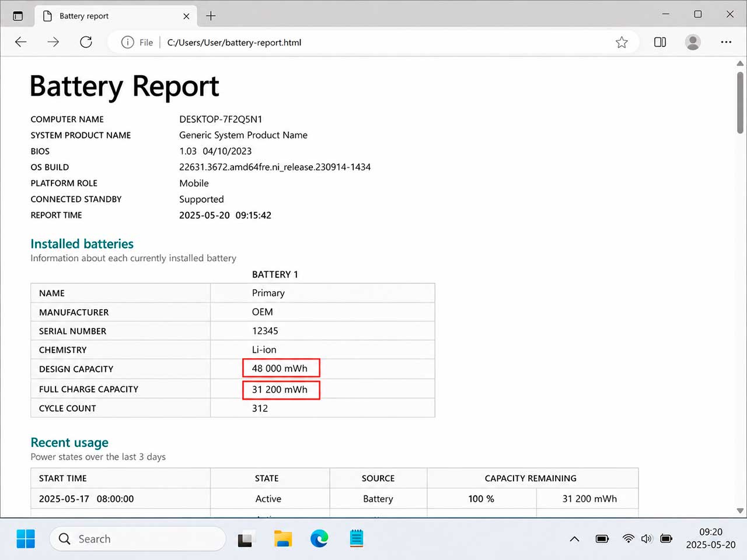This screenshot has width=747, height=560.
Task: Select the BATTERY 1 column header
Action: (275, 275)
